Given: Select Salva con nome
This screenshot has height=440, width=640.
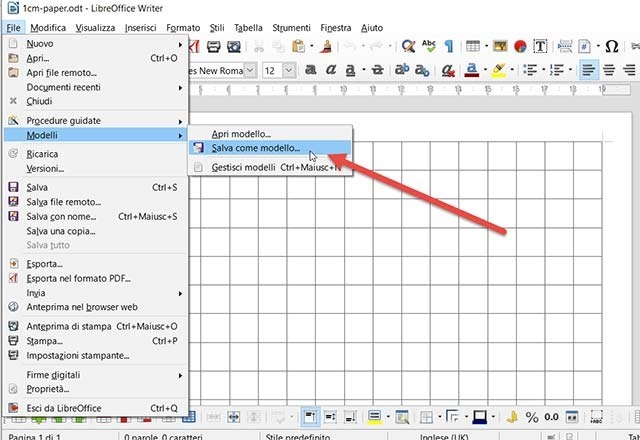Looking at the screenshot, I should [95, 216].
